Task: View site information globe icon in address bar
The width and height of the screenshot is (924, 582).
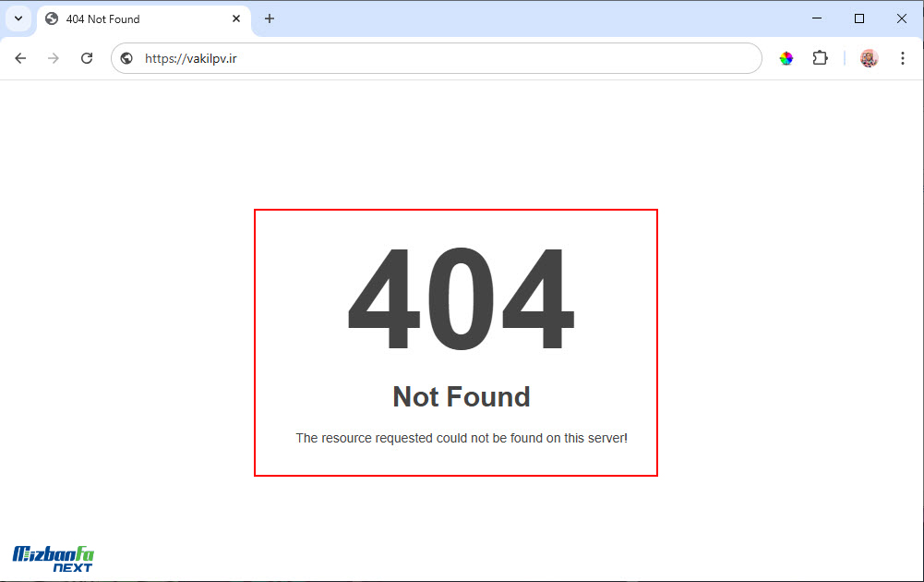Action: 126,58
